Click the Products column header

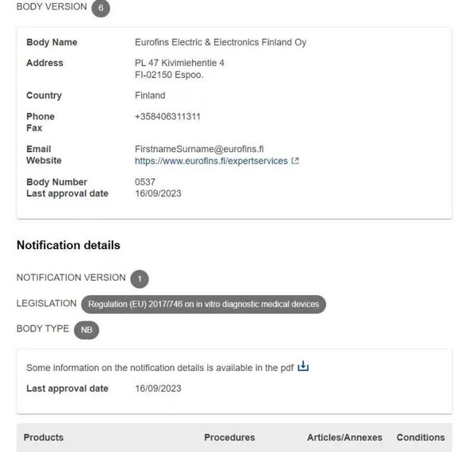[x=44, y=438]
